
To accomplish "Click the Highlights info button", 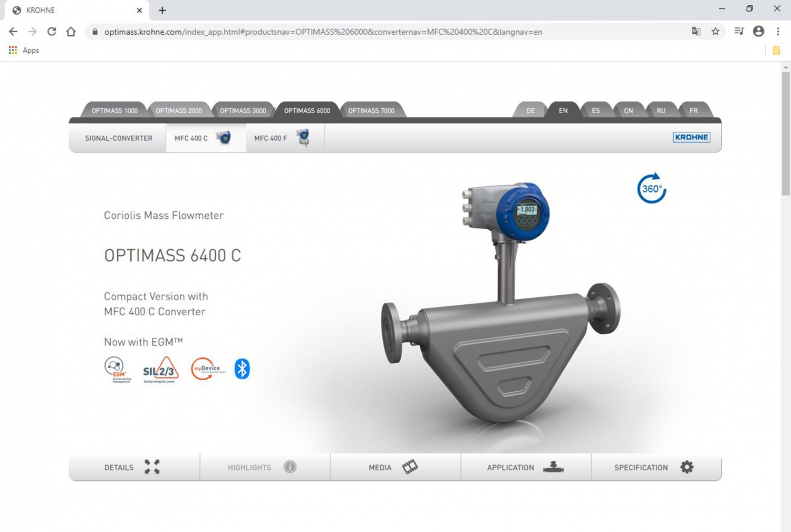I will click(x=290, y=467).
